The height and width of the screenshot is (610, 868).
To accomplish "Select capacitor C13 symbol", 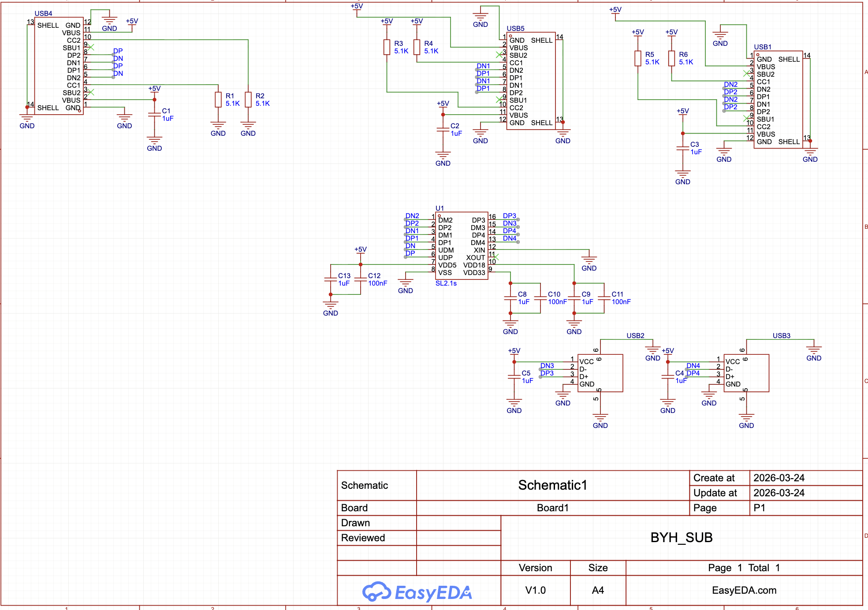I will point(331,279).
